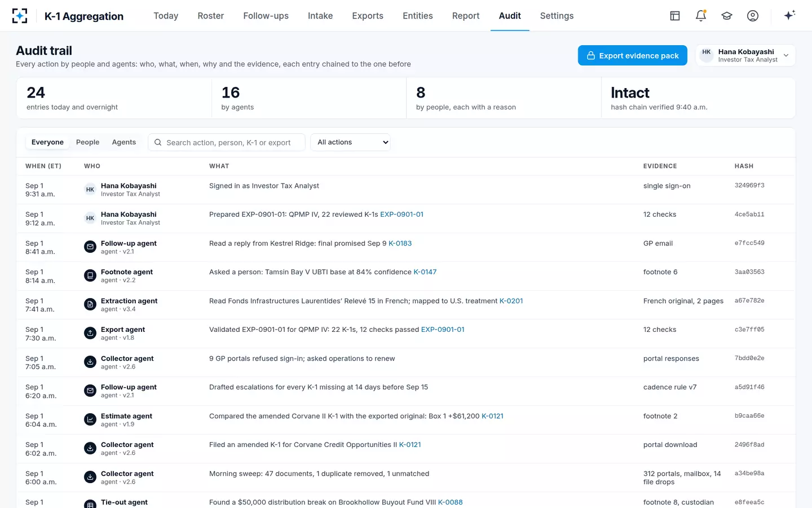Open the Follow-ups tab
The height and width of the screenshot is (508, 812).
(266, 16)
